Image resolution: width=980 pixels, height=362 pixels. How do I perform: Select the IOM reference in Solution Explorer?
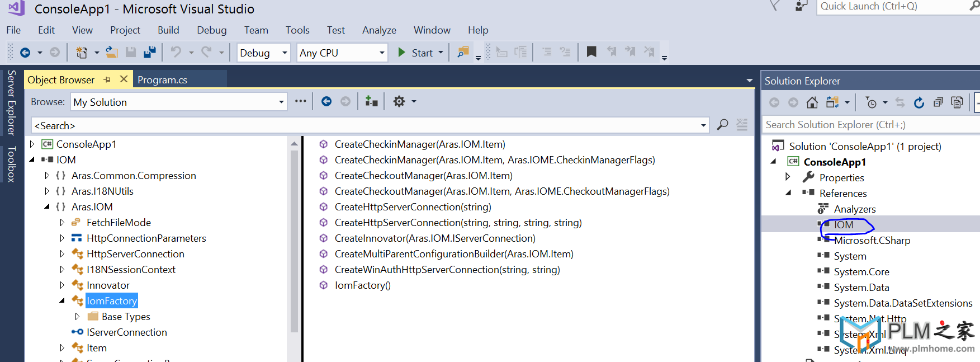(x=844, y=225)
